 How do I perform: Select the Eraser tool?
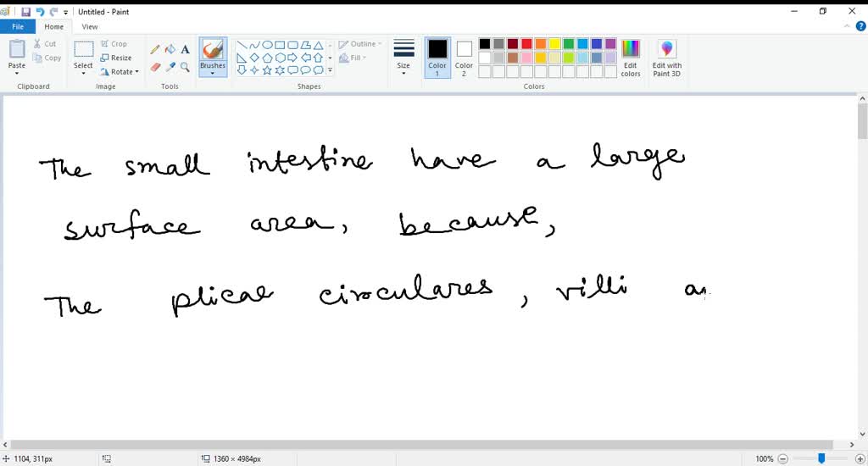pyautogui.click(x=155, y=67)
